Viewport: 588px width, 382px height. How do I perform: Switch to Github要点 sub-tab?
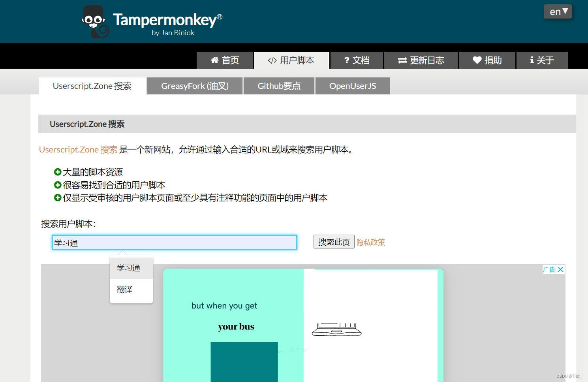[x=279, y=86]
